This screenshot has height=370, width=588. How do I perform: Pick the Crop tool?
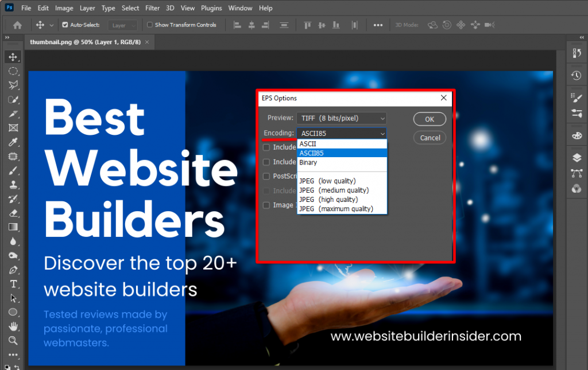pyautogui.click(x=13, y=128)
